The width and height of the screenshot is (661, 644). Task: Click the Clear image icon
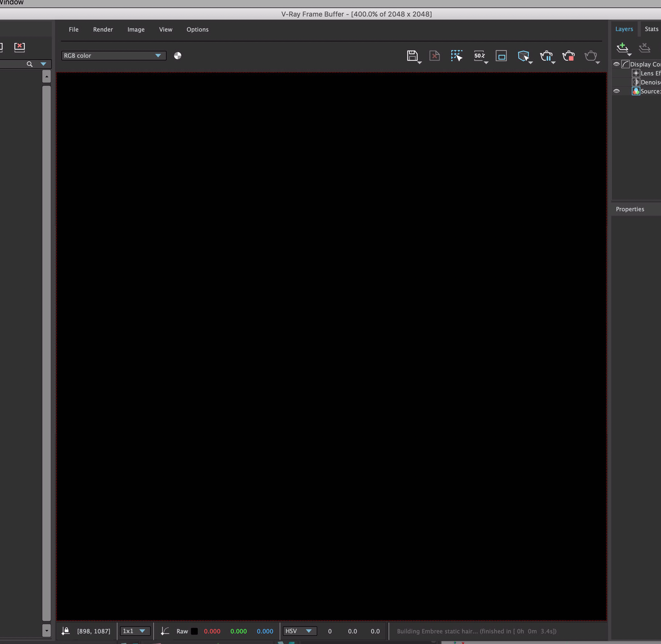434,56
